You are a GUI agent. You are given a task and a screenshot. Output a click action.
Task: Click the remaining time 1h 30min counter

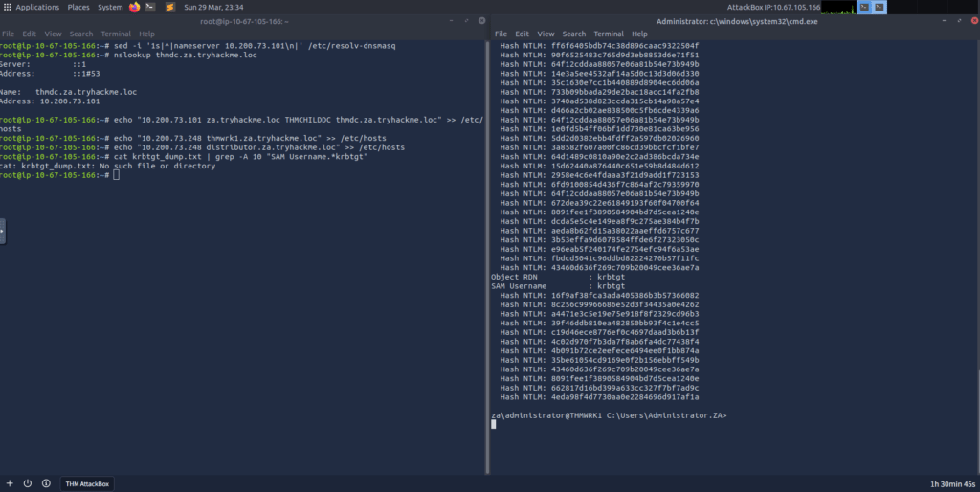(952, 484)
